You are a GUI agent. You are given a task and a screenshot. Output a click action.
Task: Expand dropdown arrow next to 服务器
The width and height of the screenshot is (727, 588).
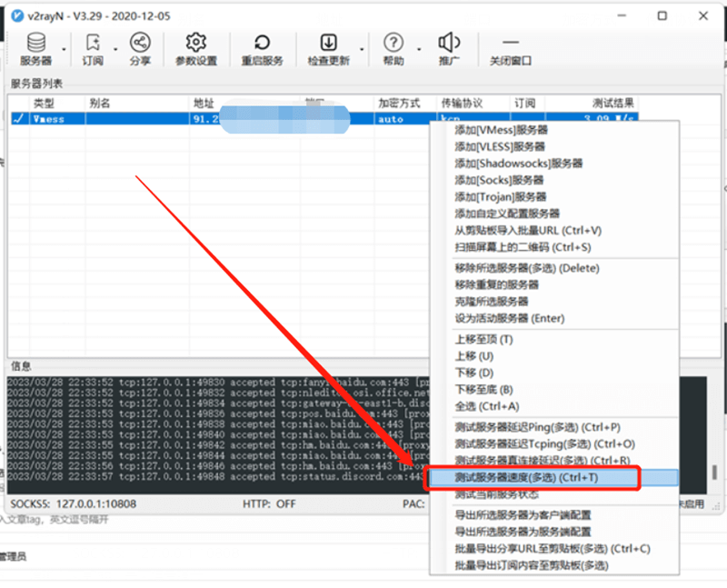[x=64, y=49]
